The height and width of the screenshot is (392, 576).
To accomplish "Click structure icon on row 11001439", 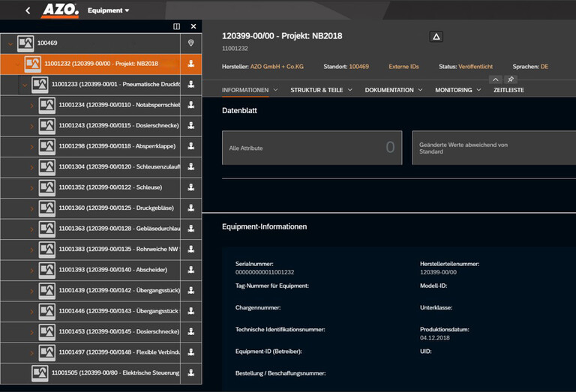I will [x=191, y=290].
